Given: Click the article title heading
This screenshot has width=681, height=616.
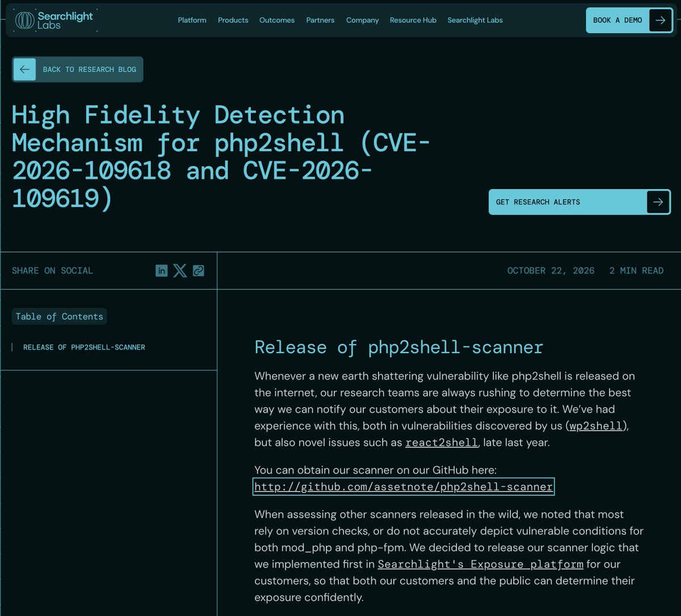Looking at the screenshot, I should [x=221, y=157].
